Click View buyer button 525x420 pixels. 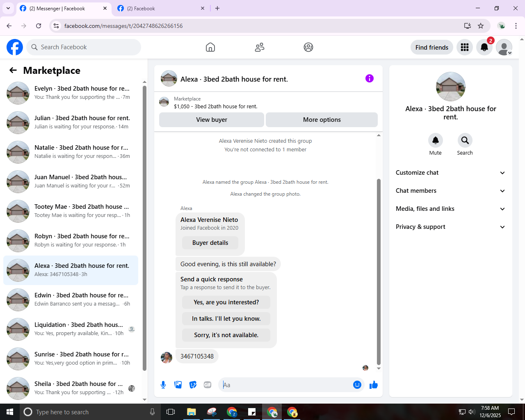pos(212,120)
